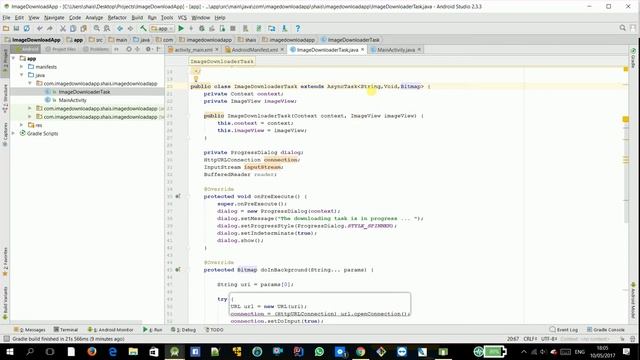Click the CRLF line separator status entry
640x360 pixels.
tap(530, 339)
